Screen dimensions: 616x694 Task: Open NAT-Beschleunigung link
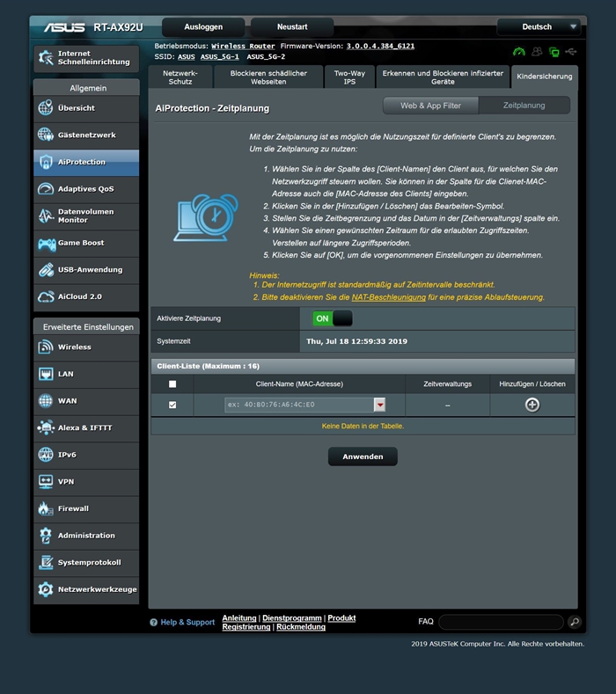pos(389,297)
